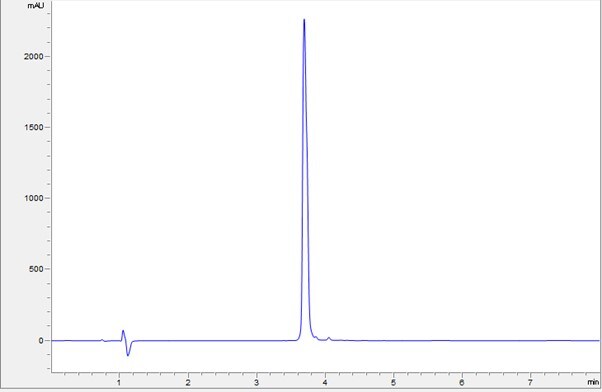
Task: Click the y-axis value 500
Action: pyautogui.click(x=36, y=269)
